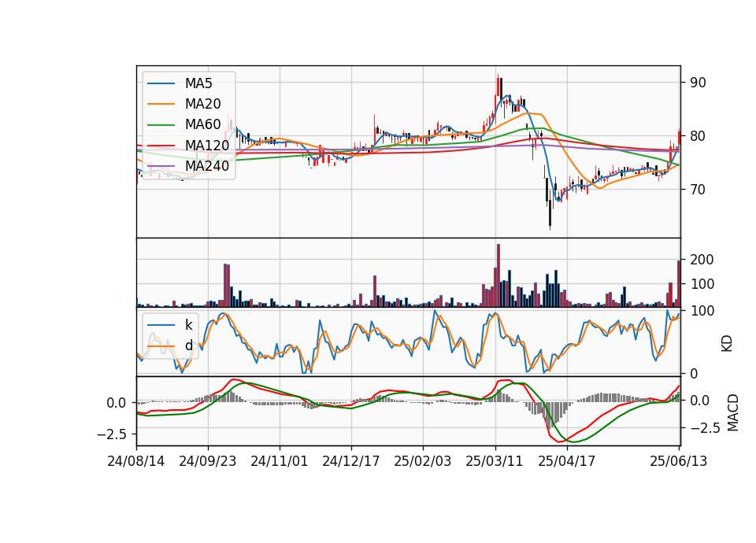Screen dimensions: 756x543
Task: Click the d legend label in KD panel
Action: [188, 345]
